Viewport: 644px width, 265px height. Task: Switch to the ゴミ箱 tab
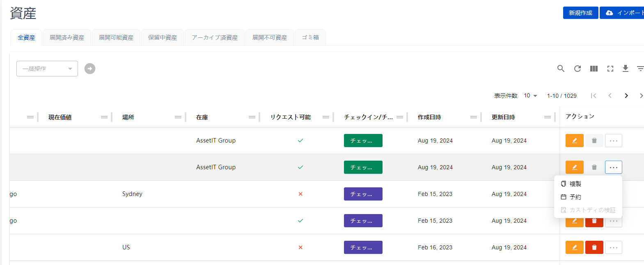[310, 37]
